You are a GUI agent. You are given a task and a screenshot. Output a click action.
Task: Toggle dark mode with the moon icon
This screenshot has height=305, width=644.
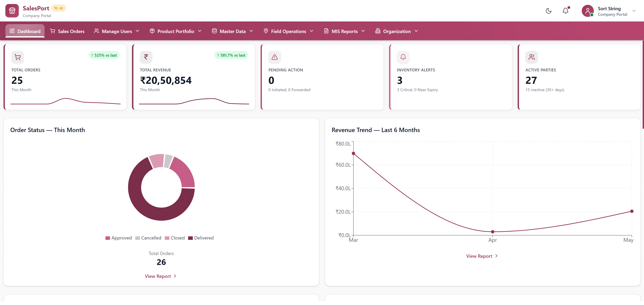[549, 11]
